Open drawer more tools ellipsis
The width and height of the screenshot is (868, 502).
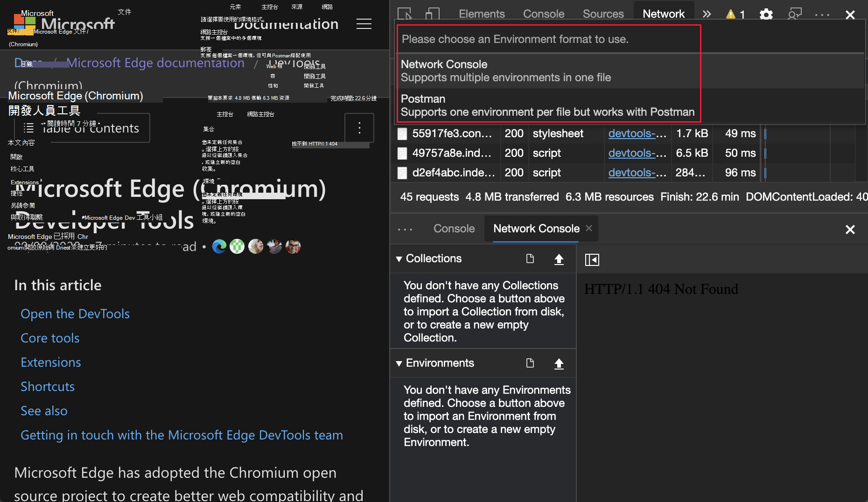[x=405, y=229]
